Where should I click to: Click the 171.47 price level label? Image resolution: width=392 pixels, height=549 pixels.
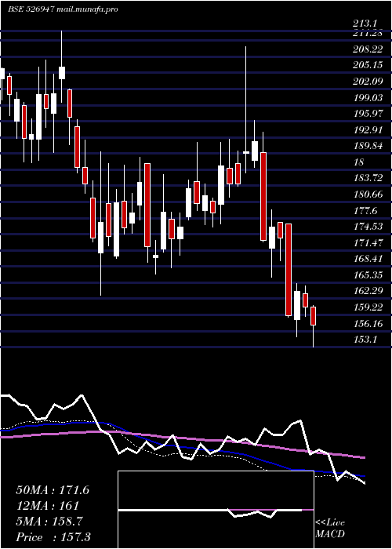tap(368, 242)
